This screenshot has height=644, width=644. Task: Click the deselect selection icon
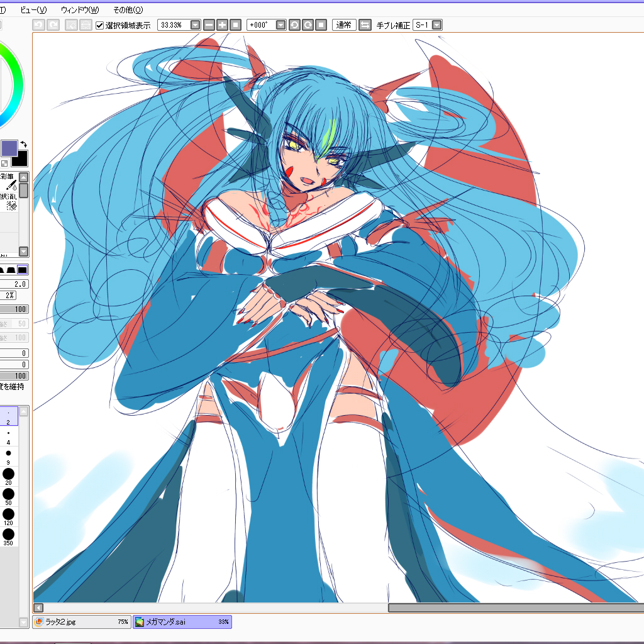[x=71, y=25]
